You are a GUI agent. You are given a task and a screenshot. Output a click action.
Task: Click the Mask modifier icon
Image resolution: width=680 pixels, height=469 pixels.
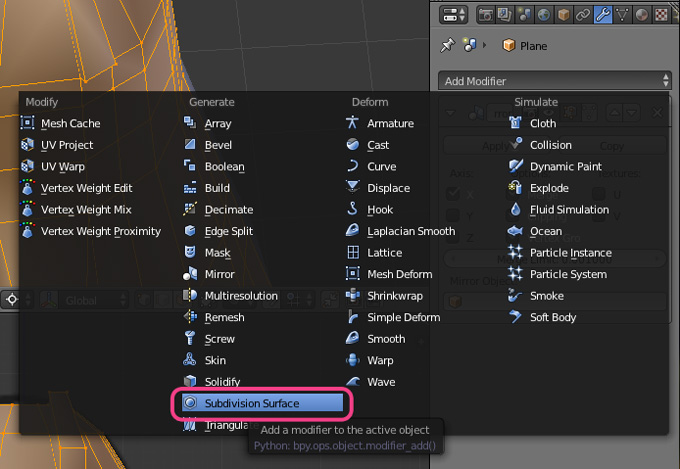190,252
